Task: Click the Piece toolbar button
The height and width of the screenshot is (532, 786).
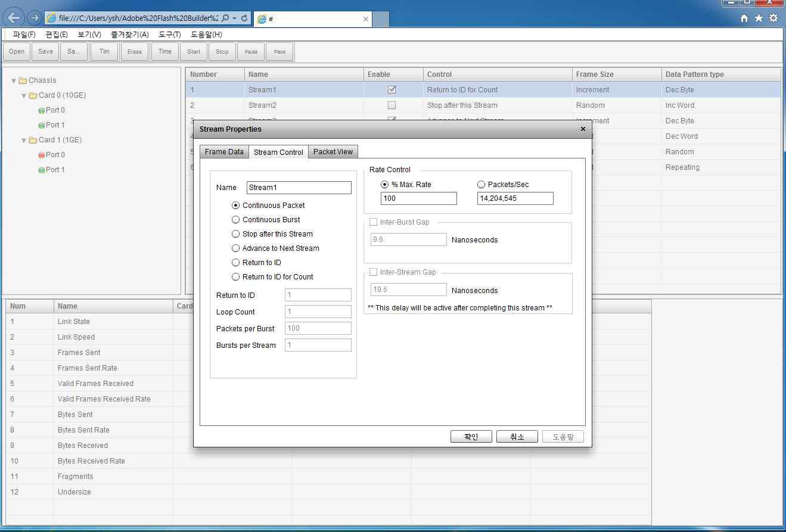Action: [x=279, y=52]
